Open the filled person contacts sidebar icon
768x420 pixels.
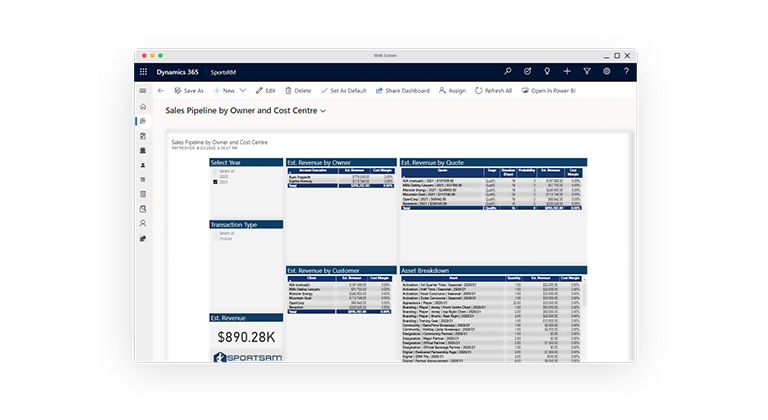[143, 165]
